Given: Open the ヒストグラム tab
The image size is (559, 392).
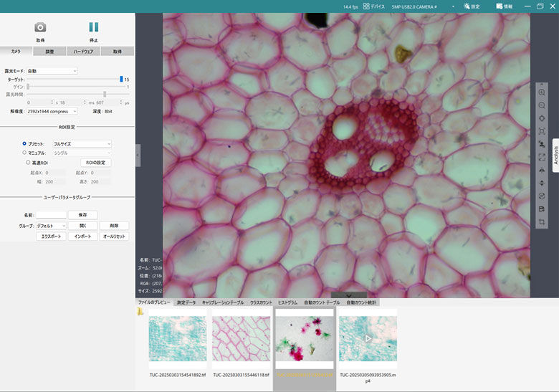Looking at the screenshot, I should (287, 302).
